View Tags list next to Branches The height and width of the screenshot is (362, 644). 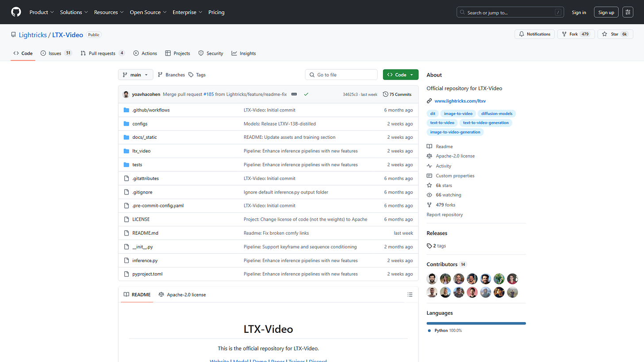click(x=197, y=75)
